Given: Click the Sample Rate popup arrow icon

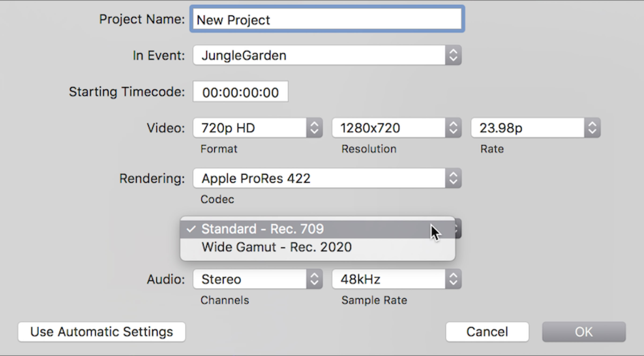Looking at the screenshot, I should click(453, 279).
